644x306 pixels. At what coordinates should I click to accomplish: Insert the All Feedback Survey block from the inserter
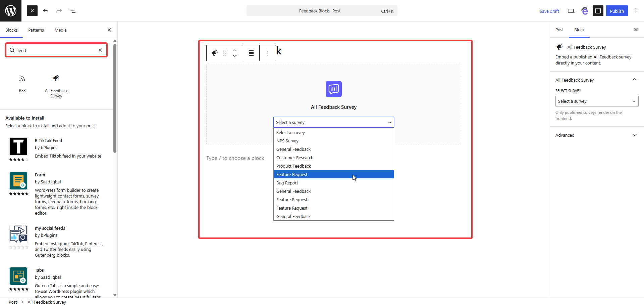(x=56, y=87)
